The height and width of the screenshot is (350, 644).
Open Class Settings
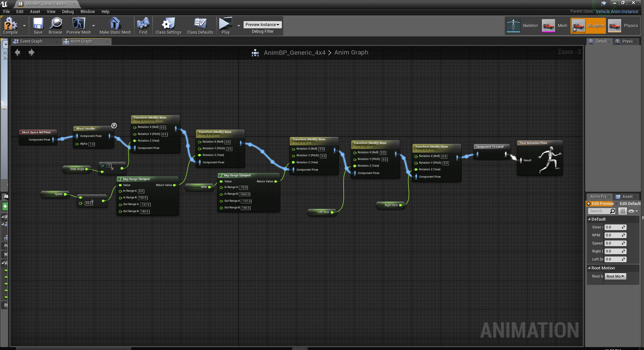[168, 24]
